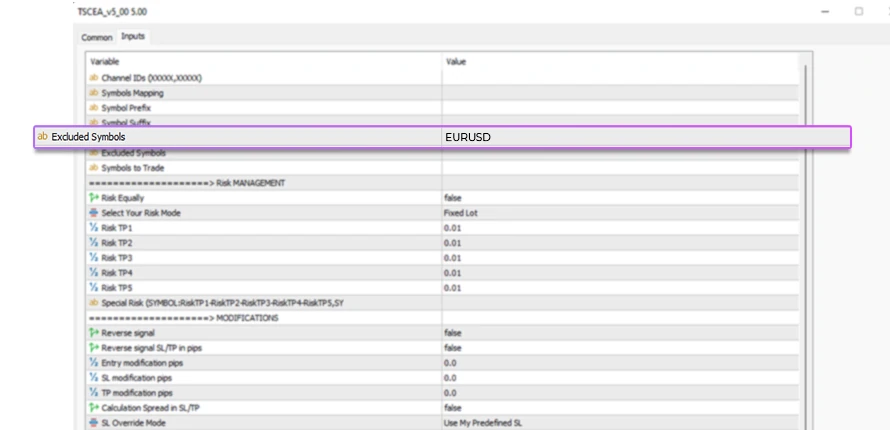This screenshot has width=890, height=430.
Task: Toggle Reverse signal SL/TP in pips value
Action: [x=453, y=347]
